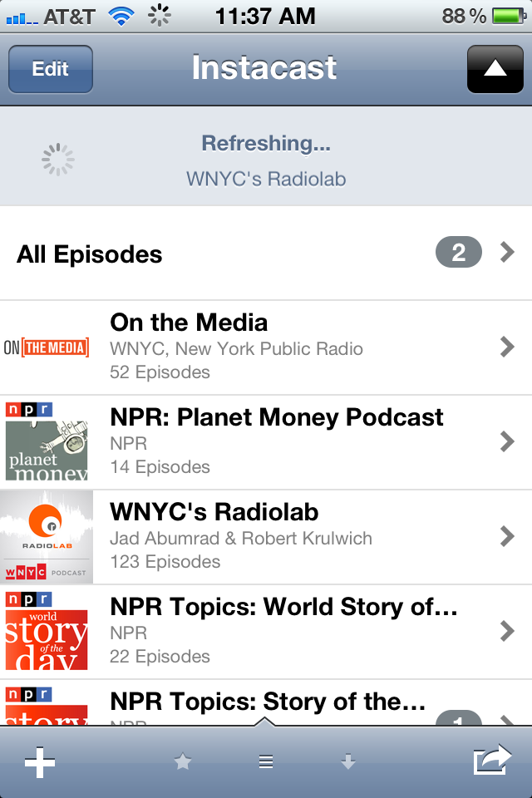
Task: Select the list view tab
Action: pos(266,762)
